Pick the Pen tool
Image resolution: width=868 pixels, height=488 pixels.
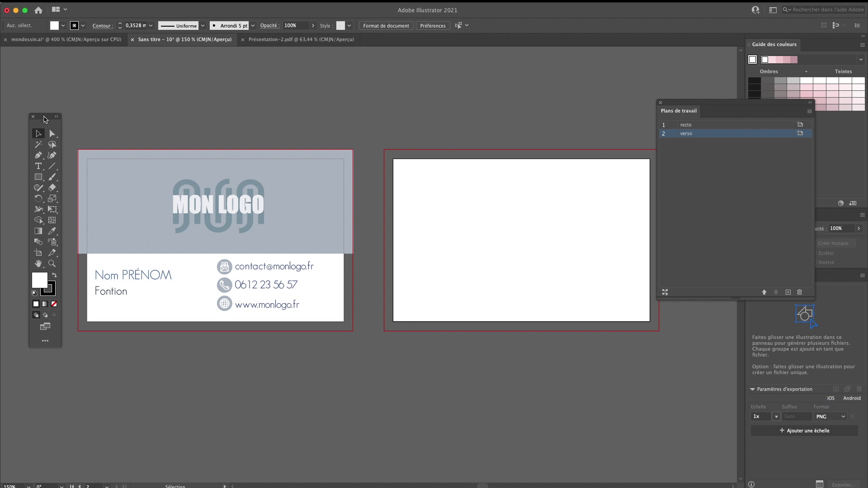[38, 155]
